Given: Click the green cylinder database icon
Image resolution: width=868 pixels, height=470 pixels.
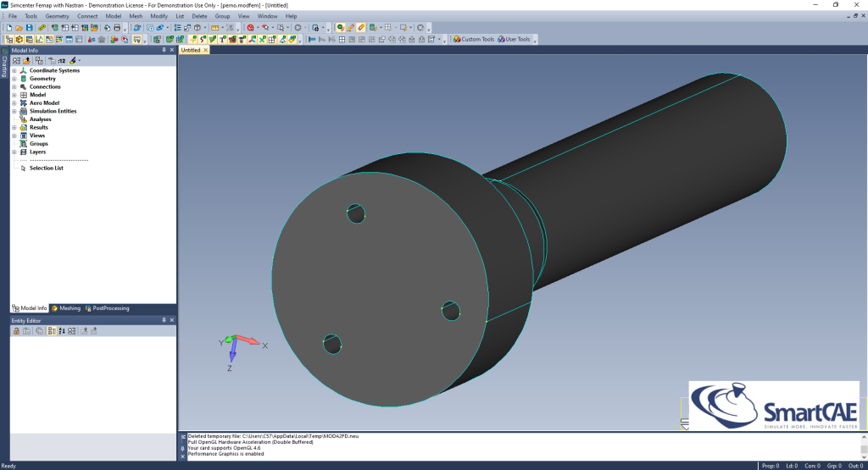Looking at the screenshot, I should point(373,28).
